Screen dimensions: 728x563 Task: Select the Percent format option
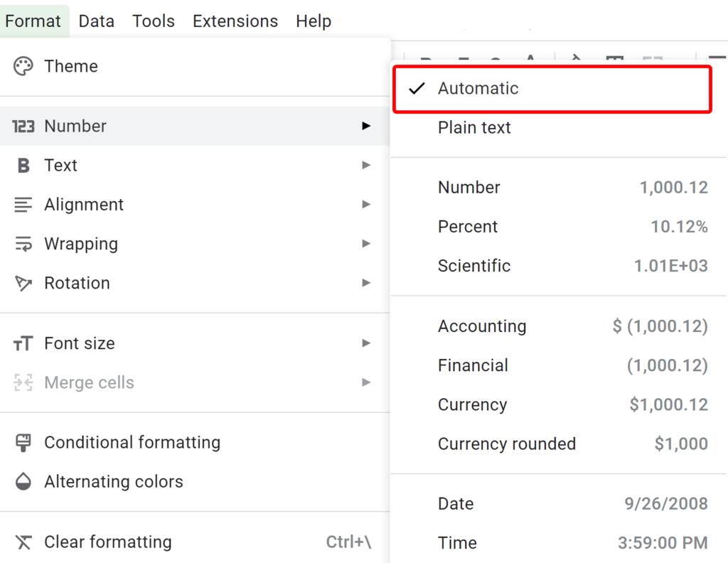tap(468, 226)
